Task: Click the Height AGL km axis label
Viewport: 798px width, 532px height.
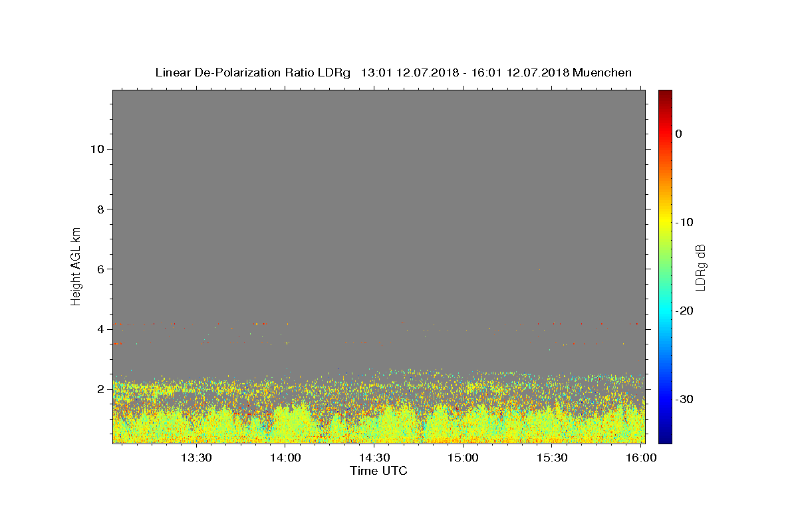Action: [x=76, y=265]
